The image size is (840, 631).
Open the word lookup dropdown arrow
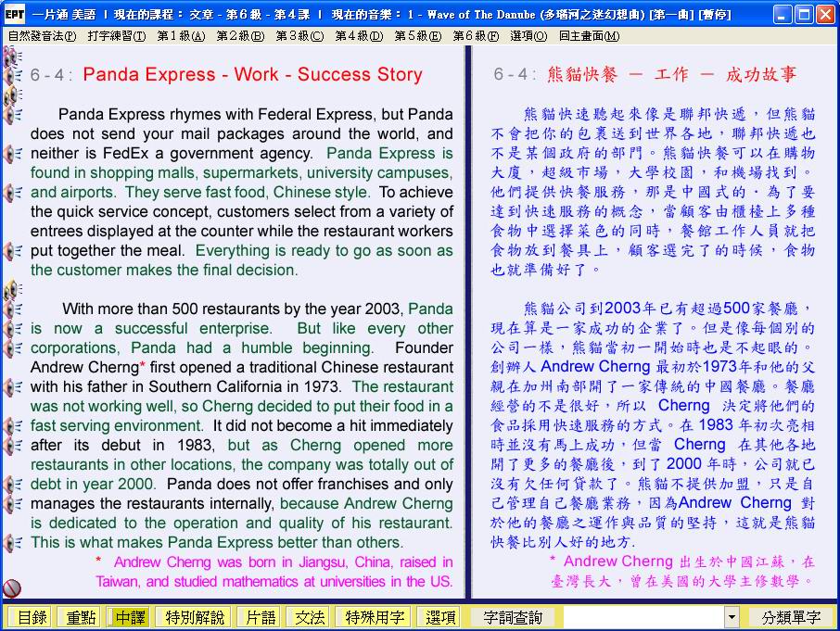(x=732, y=617)
